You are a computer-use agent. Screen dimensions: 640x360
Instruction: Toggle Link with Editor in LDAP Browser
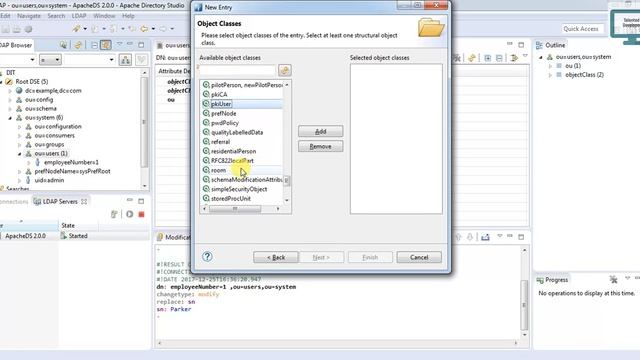tap(106, 45)
